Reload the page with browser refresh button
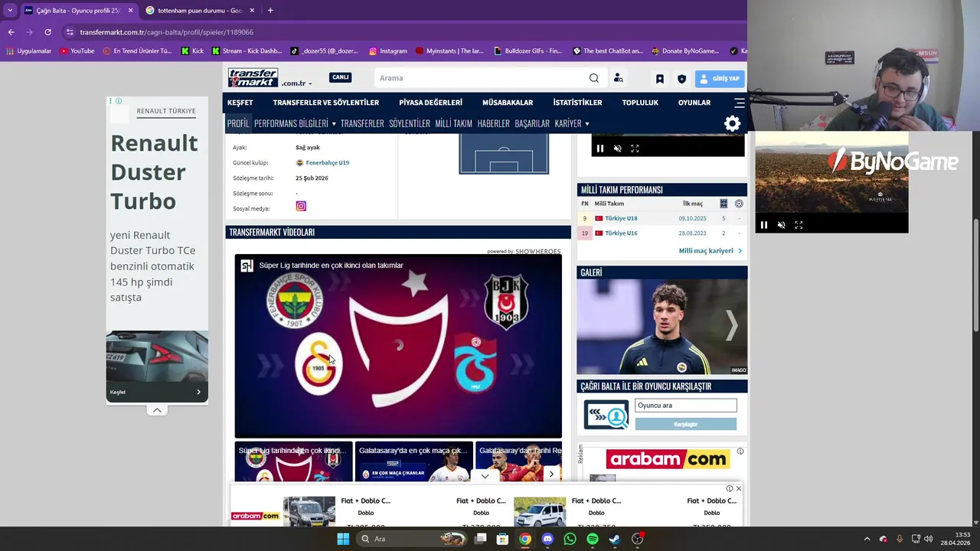 click(x=47, y=32)
